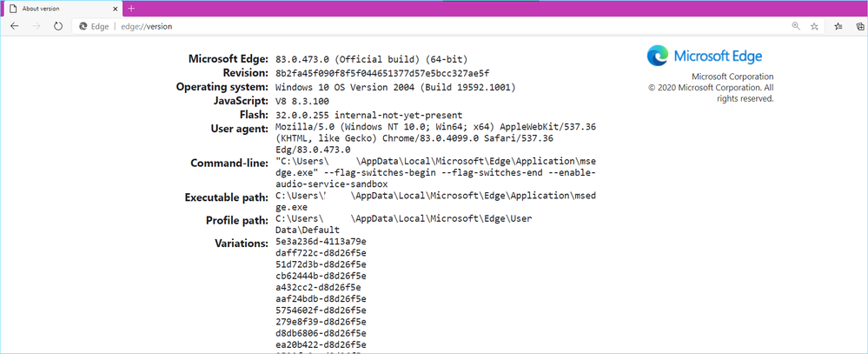Click variation ea20b422-d8d26f5e
This screenshot has height=354, width=868.
coord(321,345)
